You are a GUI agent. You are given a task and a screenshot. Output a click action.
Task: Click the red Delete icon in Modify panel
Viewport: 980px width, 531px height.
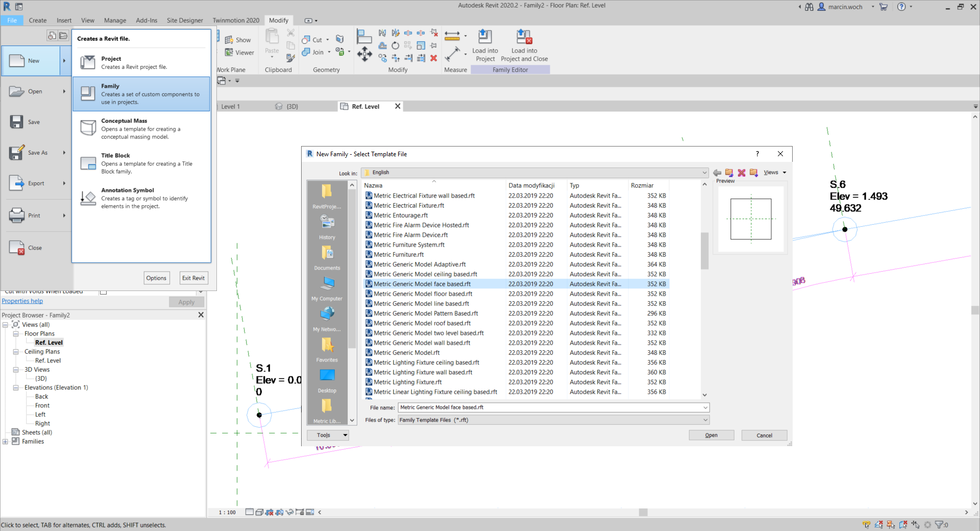(x=434, y=58)
